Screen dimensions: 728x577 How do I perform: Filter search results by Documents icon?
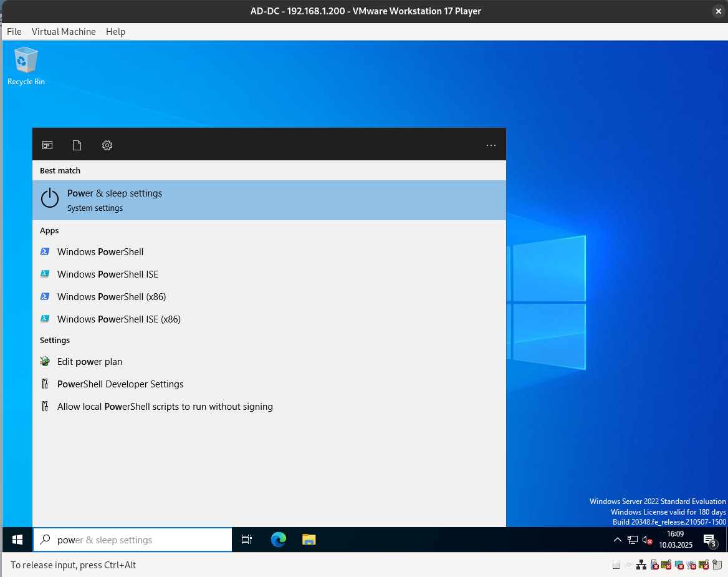77,145
